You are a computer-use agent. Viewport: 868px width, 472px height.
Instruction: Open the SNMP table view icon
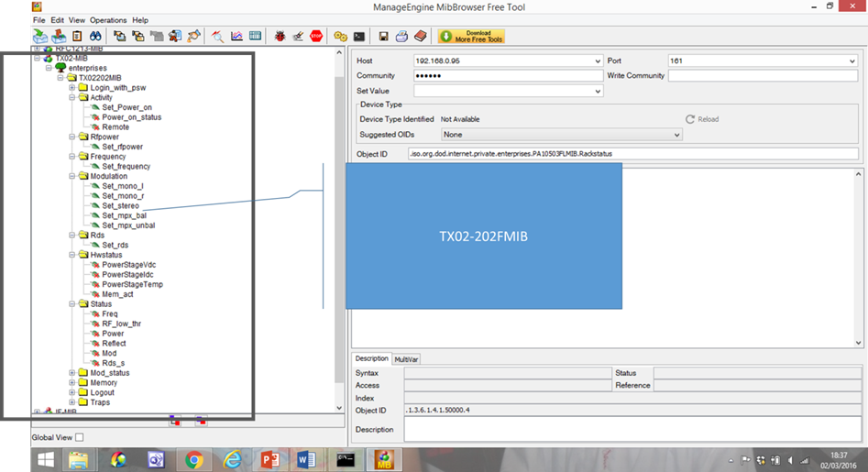coord(255,37)
